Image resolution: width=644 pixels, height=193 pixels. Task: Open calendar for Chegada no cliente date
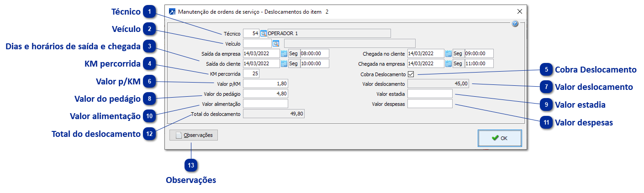(x=449, y=53)
